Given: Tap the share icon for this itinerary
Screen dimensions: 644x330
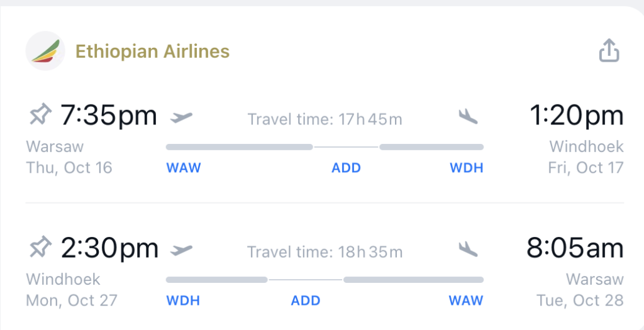Looking at the screenshot, I should click(x=609, y=51).
